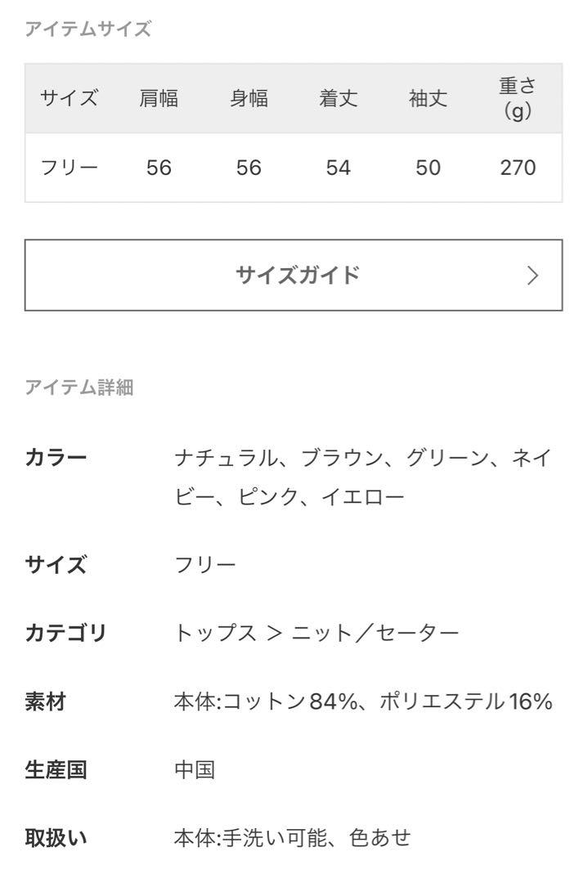Select the 身幅 column header
The image size is (588, 883).
(249, 98)
